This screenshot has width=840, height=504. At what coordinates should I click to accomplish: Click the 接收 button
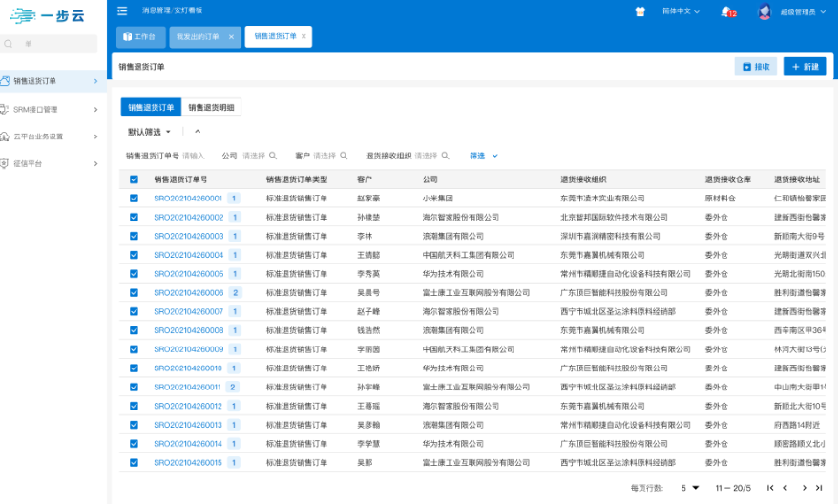[756, 67]
